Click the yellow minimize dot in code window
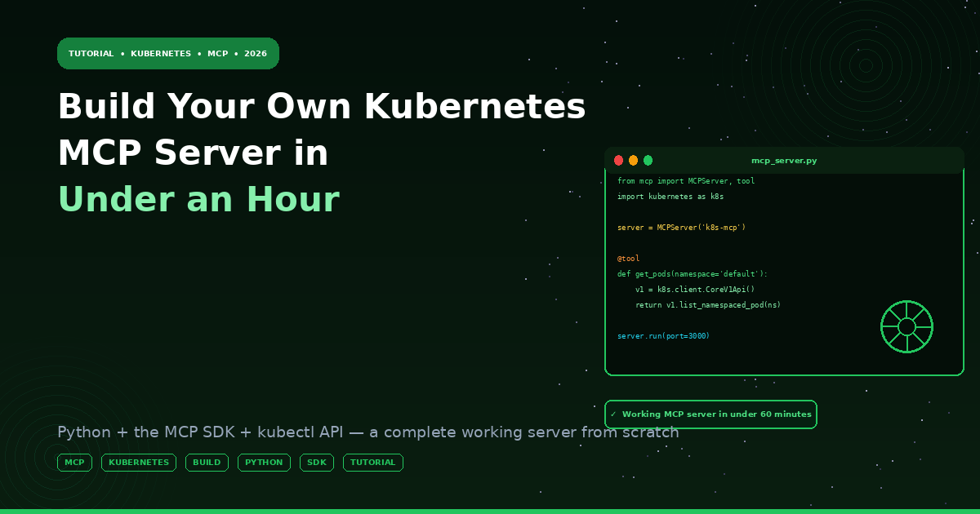Image resolution: width=980 pixels, height=514 pixels. (633, 161)
